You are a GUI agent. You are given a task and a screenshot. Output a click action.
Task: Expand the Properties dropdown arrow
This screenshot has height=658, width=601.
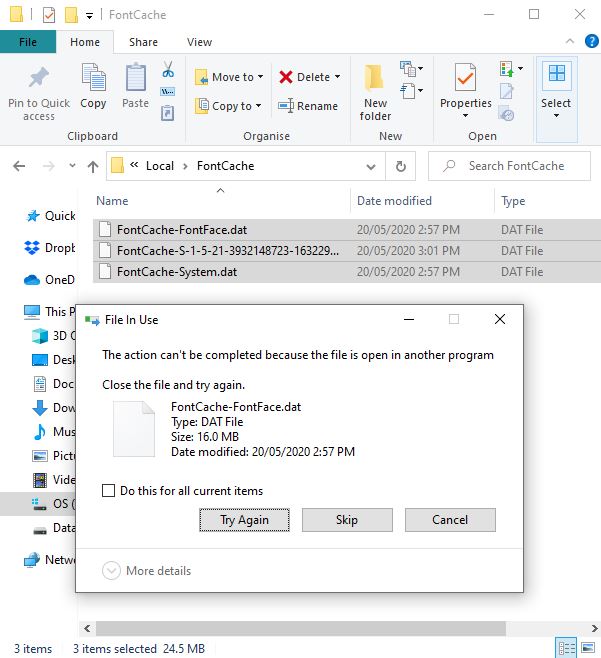click(x=465, y=115)
